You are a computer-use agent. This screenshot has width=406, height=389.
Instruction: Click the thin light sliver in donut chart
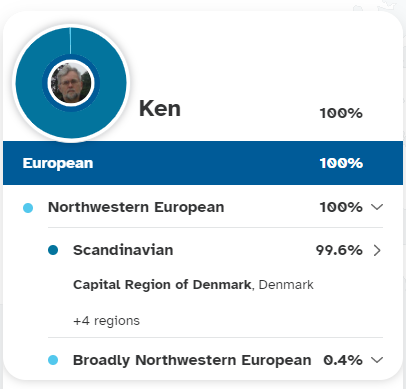pos(70,41)
